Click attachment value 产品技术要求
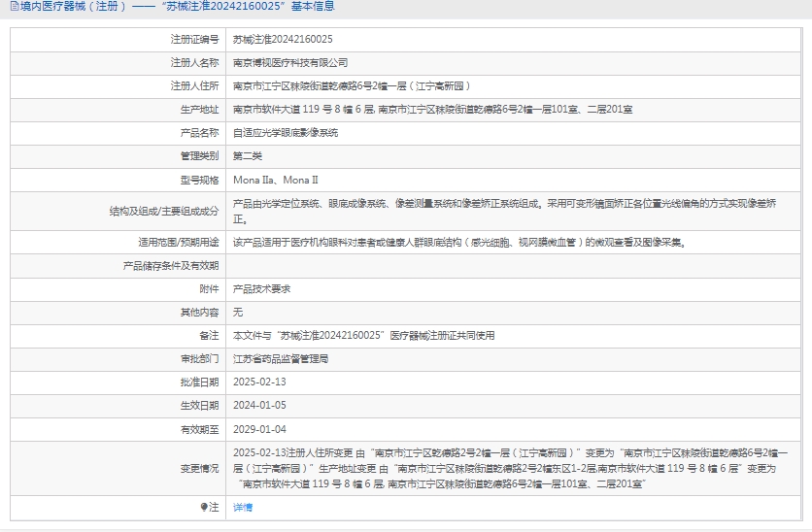This screenshot has width=812, height=532. (x=262, y=289)
